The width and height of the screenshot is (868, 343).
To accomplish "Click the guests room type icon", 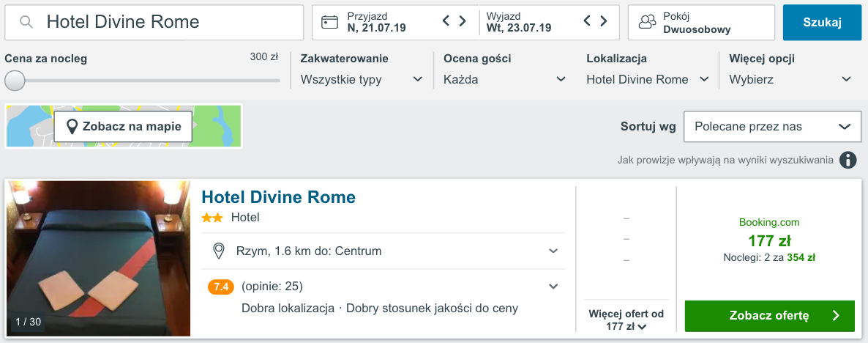I will pos(647,22).
